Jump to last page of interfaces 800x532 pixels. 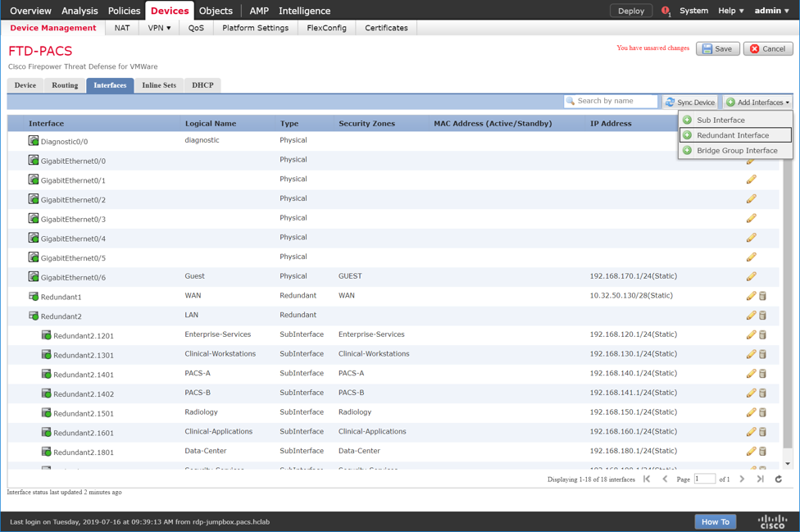[760, 480]
